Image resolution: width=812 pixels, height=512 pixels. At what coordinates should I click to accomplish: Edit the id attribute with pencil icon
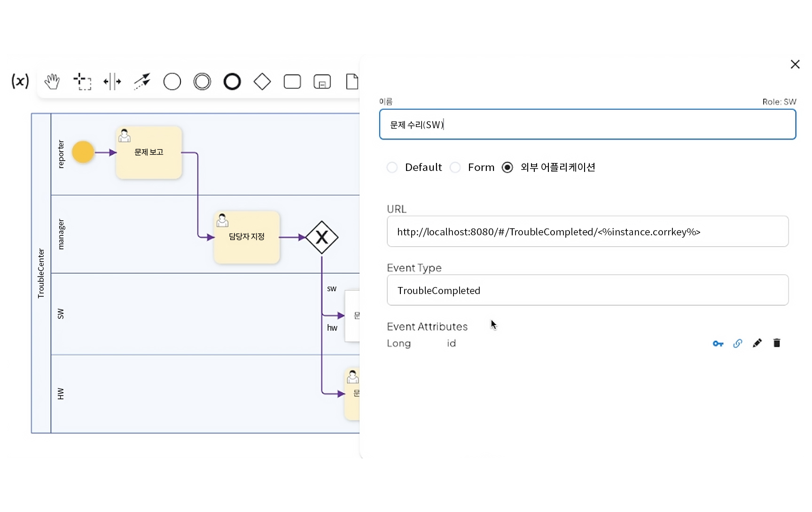757,343
